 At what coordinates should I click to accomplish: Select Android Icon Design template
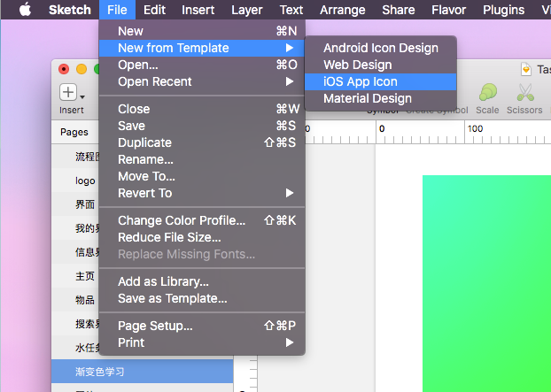click(381, 48)
